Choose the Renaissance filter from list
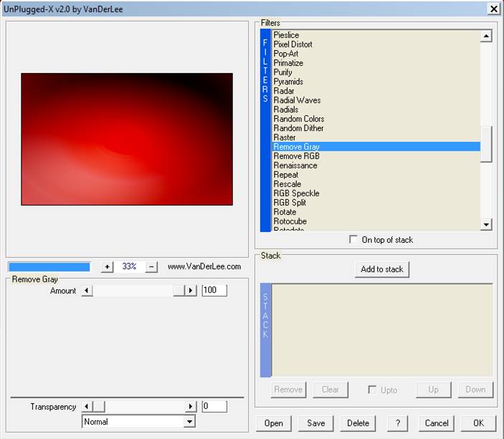The image size is (504, 439). 295,165
